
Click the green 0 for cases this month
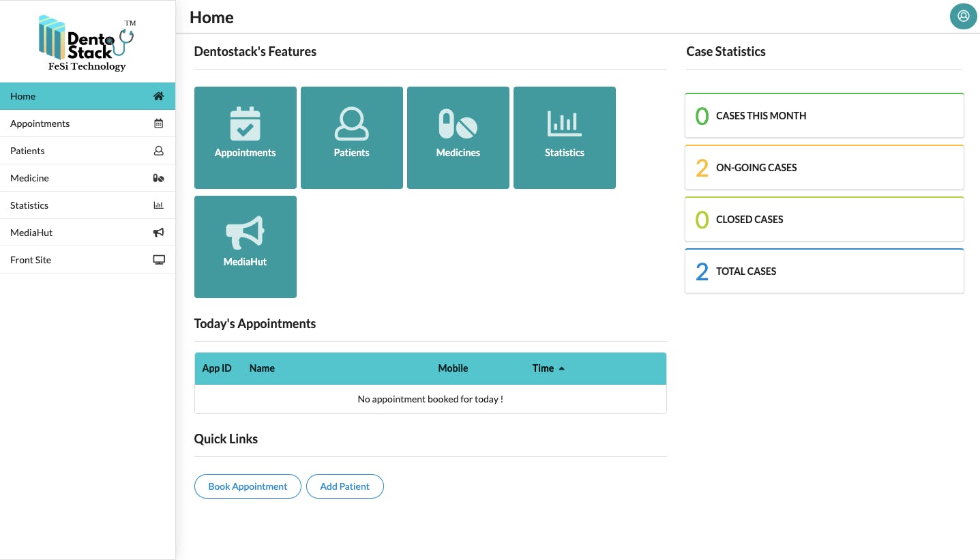(702, 116)
